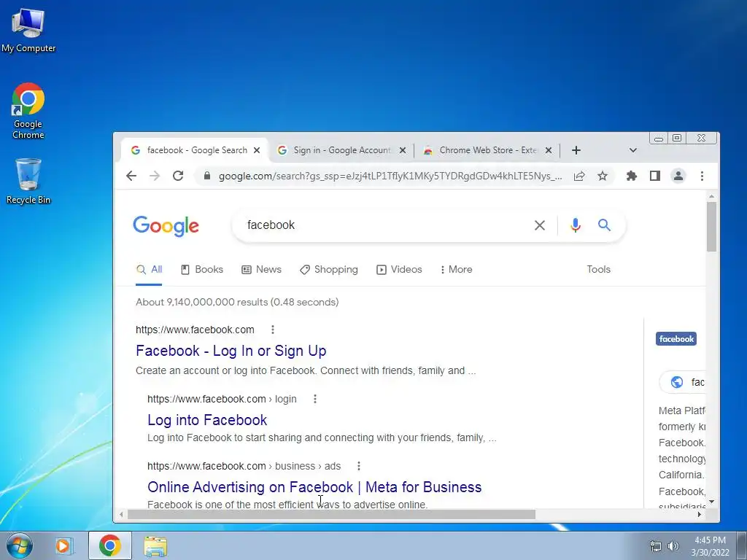This screenshot has width=747, height=560.
Task: Open the Chrome side panel
Action: pyautogui.click(x=655, y=176)
